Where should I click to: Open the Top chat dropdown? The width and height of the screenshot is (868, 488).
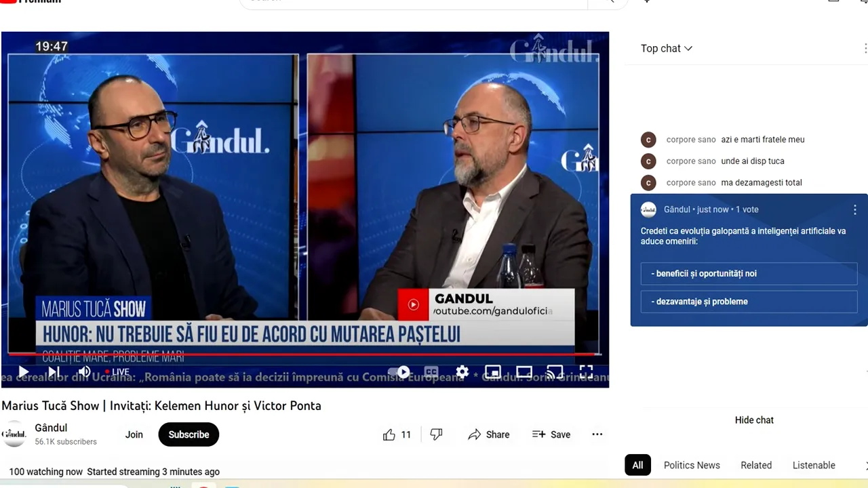click(x=666, y=48)
